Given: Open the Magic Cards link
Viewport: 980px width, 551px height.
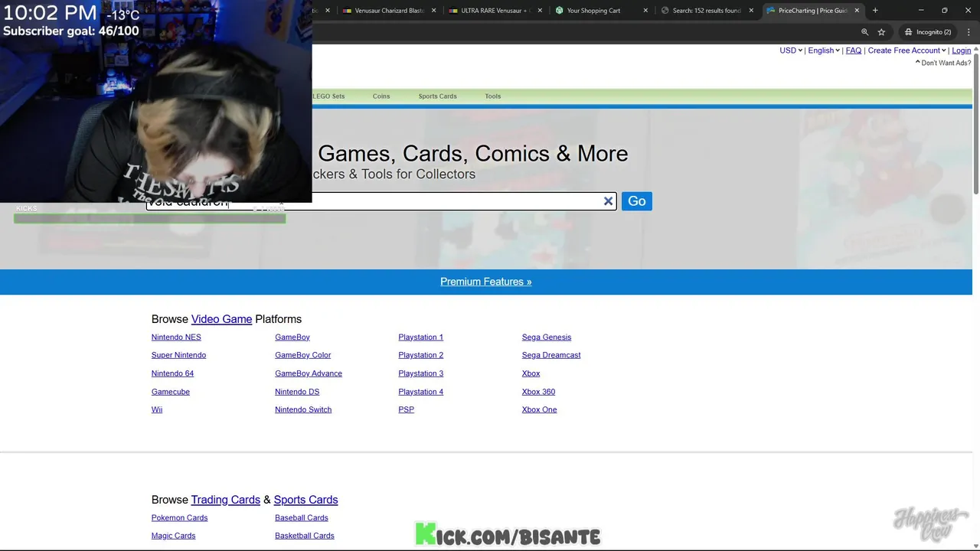Looking at the screenshot, I should [x=174, y=536].
